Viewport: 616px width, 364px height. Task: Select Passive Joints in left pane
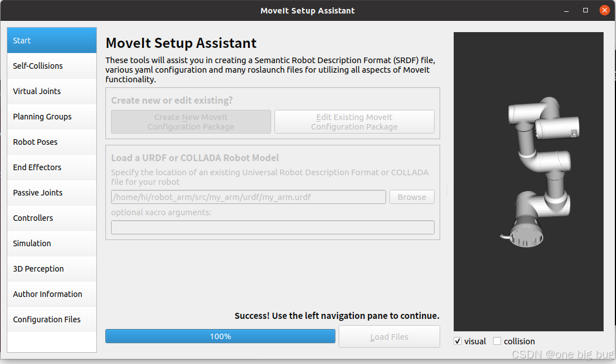pos(52,192)
